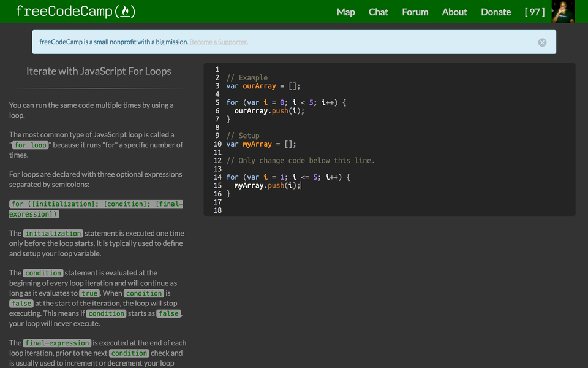
Task: Click the 'for loop' inline code tag
Action: pos(31,145)
